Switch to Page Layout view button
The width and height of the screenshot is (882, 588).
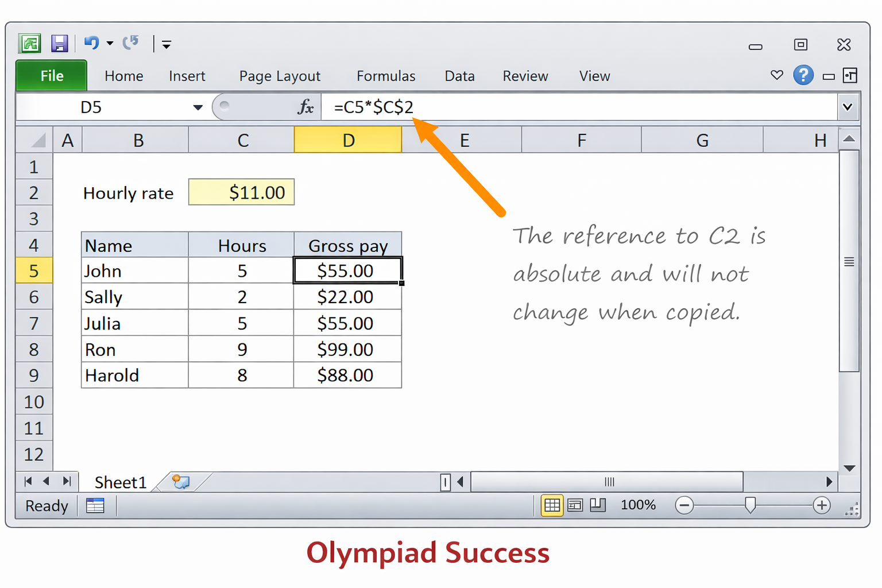pos(575,505)
